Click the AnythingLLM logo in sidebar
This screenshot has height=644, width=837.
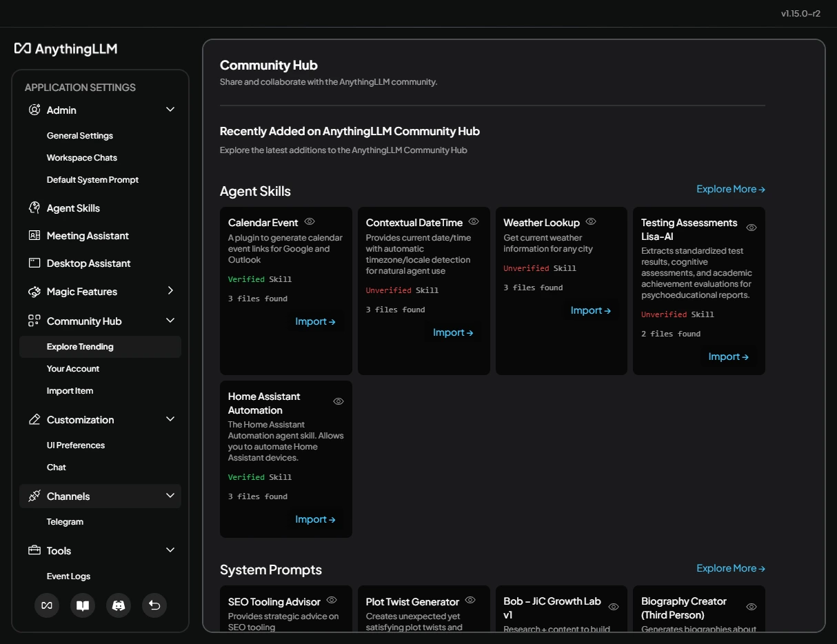pos(65,48)
